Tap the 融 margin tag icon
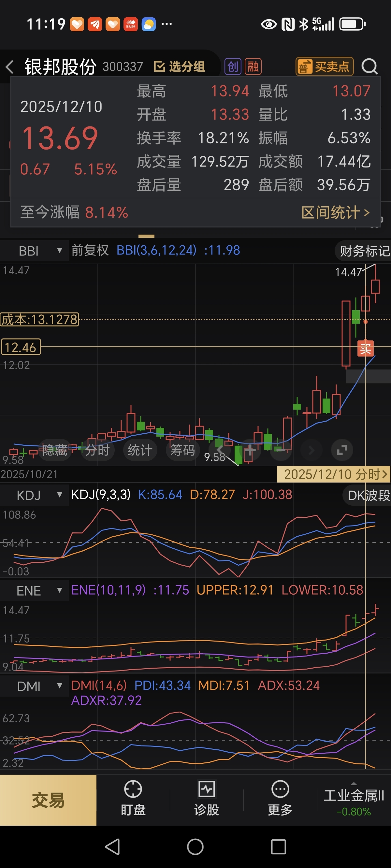This screenshot has width=391, height=868. pyautogui.click(x=253, y=67)
